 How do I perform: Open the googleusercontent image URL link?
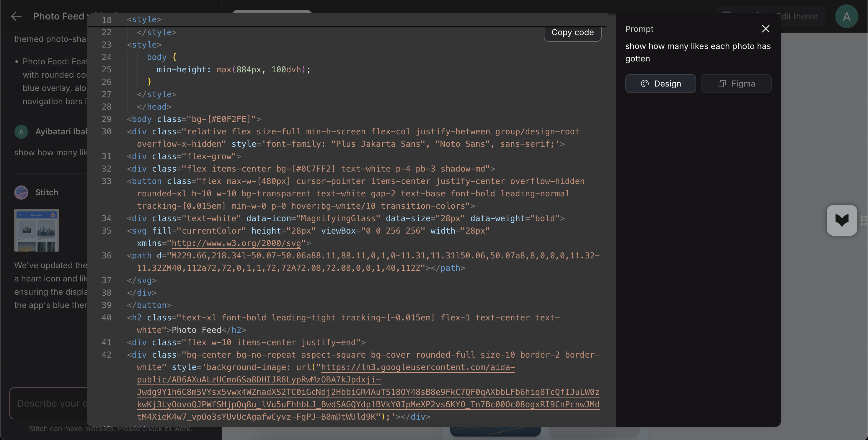[x=368, y=392]
